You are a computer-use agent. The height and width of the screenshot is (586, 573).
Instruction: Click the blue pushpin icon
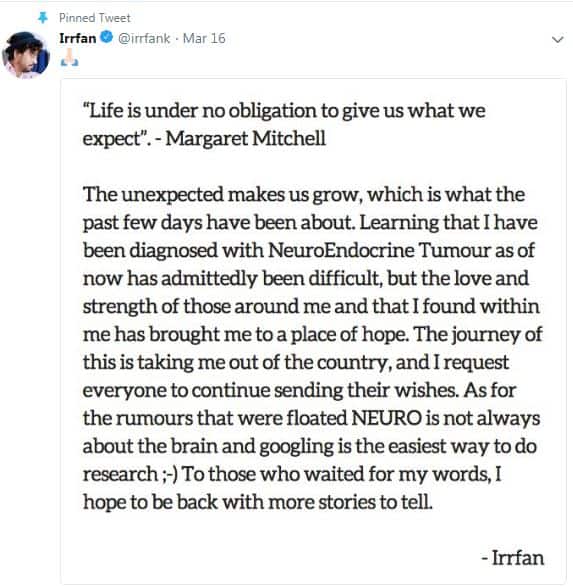[43, 18]
